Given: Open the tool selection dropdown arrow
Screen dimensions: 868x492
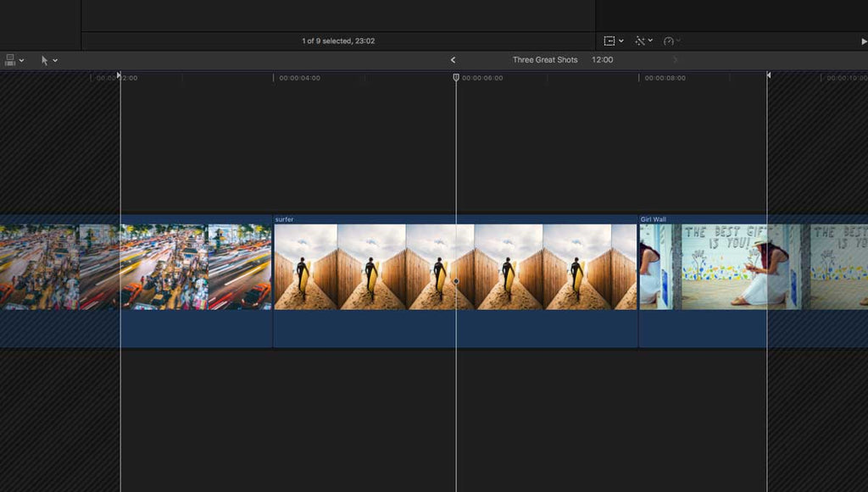Looking at the screenshot, I should pos(56,61).
